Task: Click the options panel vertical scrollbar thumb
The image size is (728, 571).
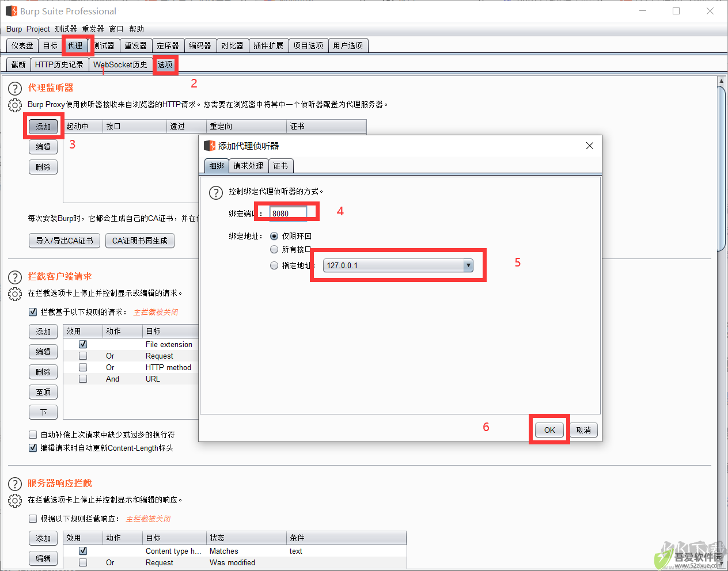Action: [721, 169]
